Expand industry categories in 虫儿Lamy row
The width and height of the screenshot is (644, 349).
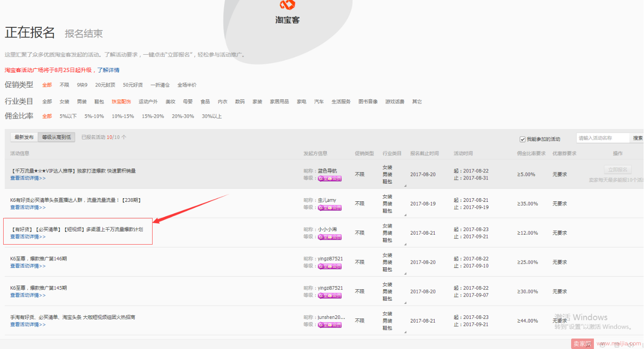[x=405, y=216]
